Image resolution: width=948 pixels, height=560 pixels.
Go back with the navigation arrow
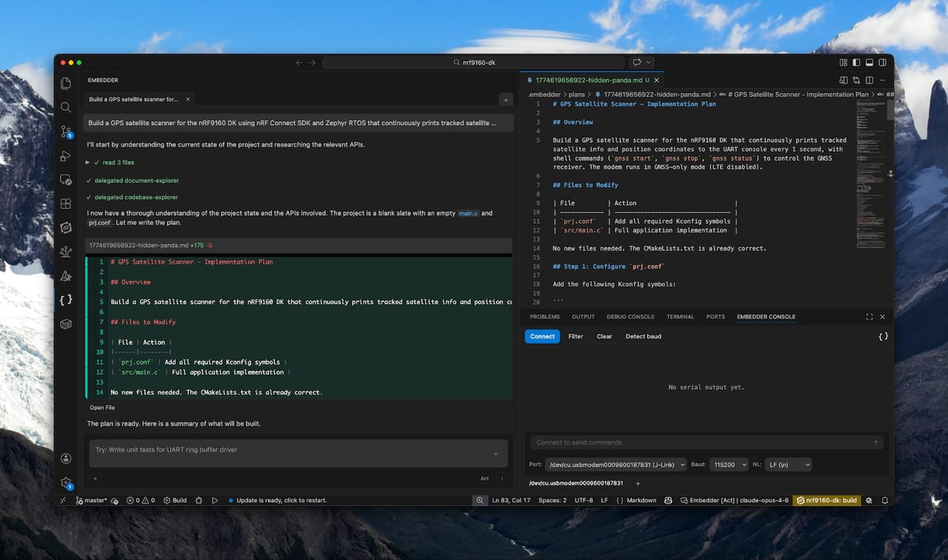pyautogui.click(x=299, y=63)
